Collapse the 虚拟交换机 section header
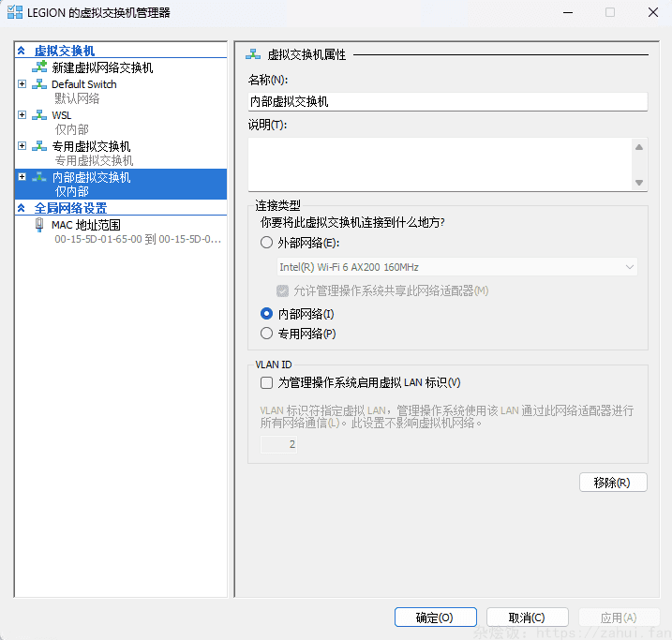This screenshot has height=640, width=672. point(22,51)
